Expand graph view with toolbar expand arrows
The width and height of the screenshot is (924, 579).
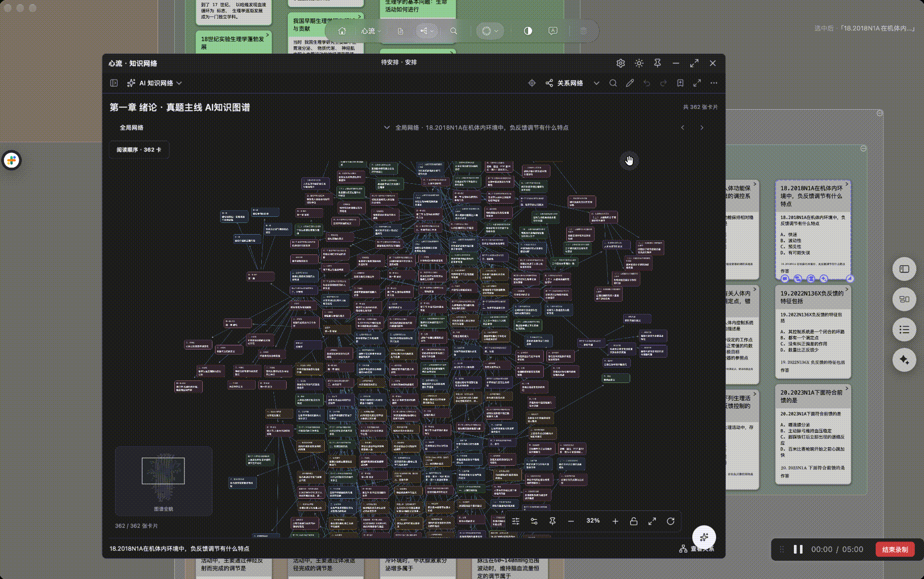pos(697,83)
